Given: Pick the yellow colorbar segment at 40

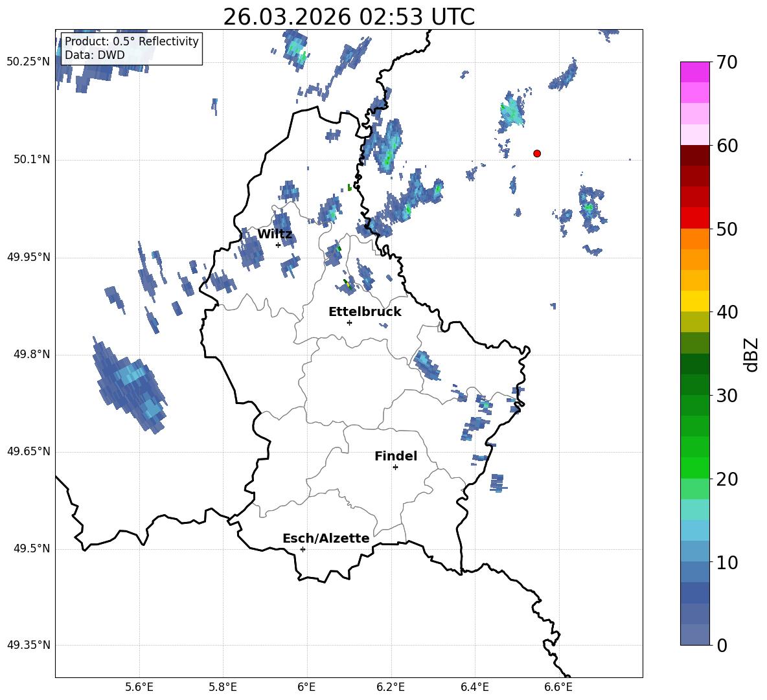Looking at the screenshot, I should pos(694,301).
